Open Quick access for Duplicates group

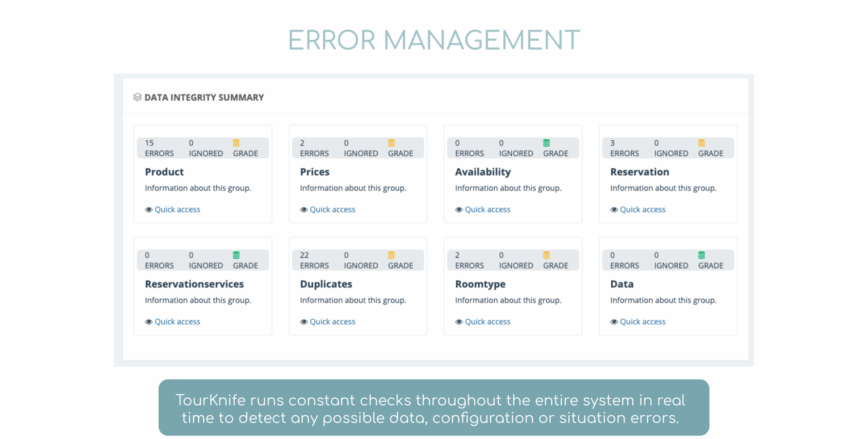[332, 322]
